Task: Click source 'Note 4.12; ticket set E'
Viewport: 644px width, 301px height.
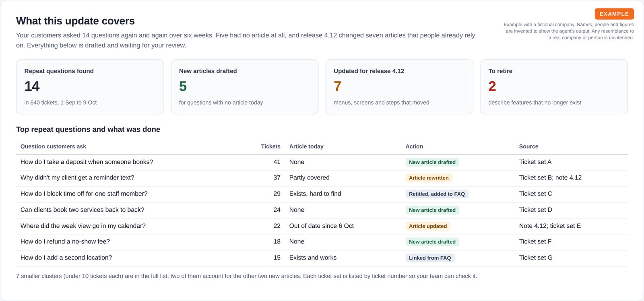Action: (x=550, y=226)
